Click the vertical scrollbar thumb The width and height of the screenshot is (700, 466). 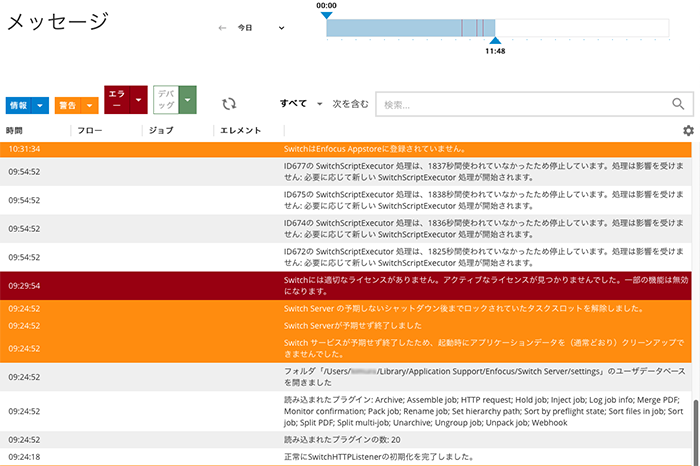(696, 432)
